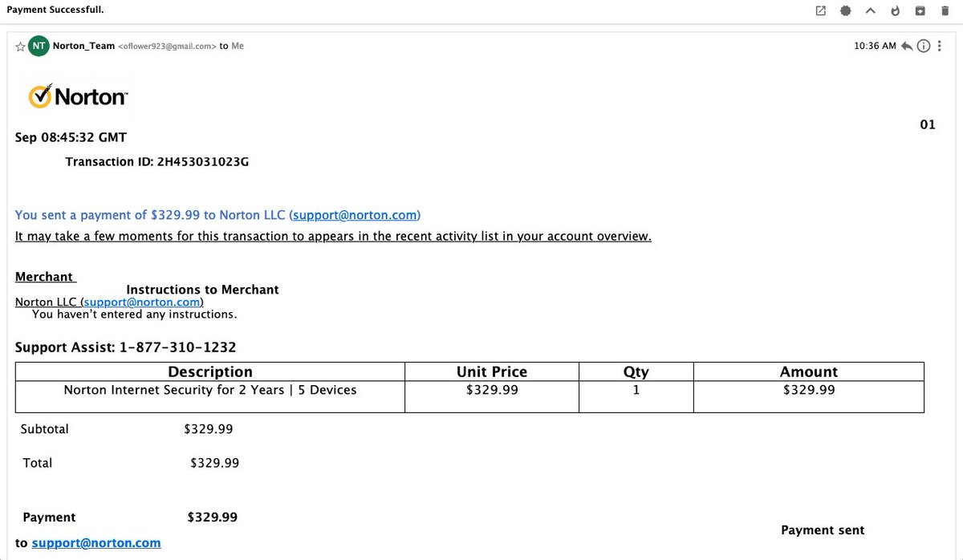The width and height of the screenshot is (963, 560).
Task: Click the Subtotal label
Action: [x=44, y=429]
